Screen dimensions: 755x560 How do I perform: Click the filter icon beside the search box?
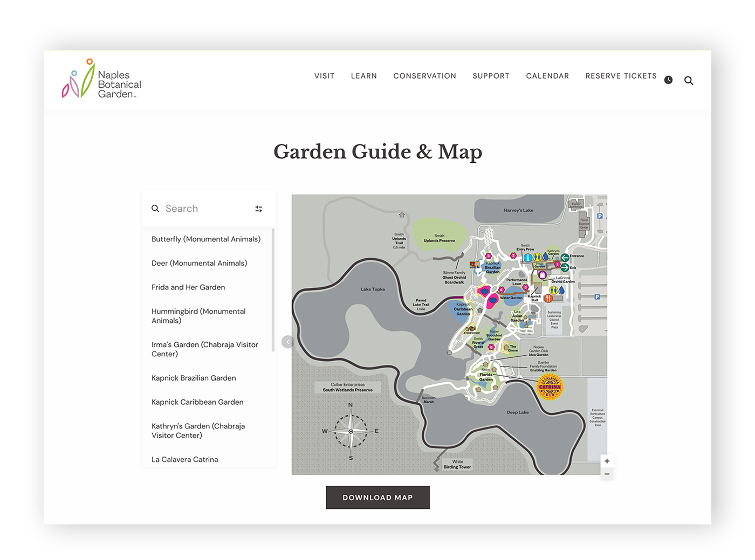click(258, 209)
